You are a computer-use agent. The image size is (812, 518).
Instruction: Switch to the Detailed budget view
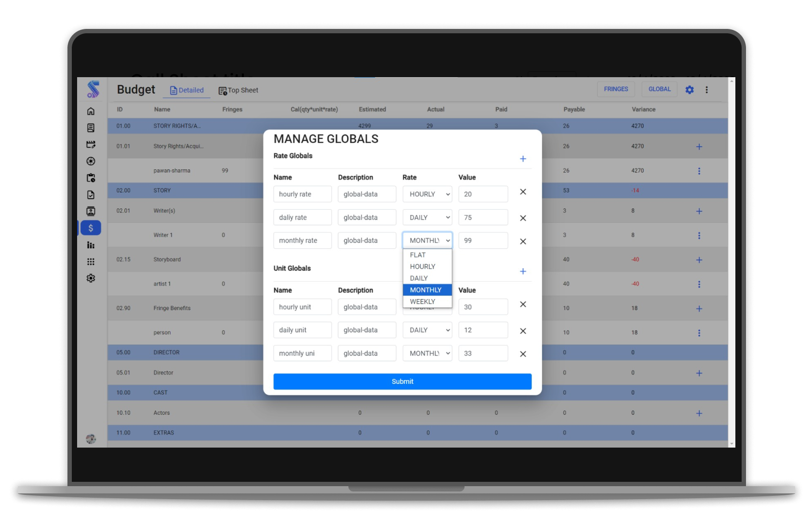click(x=186, y=90)
